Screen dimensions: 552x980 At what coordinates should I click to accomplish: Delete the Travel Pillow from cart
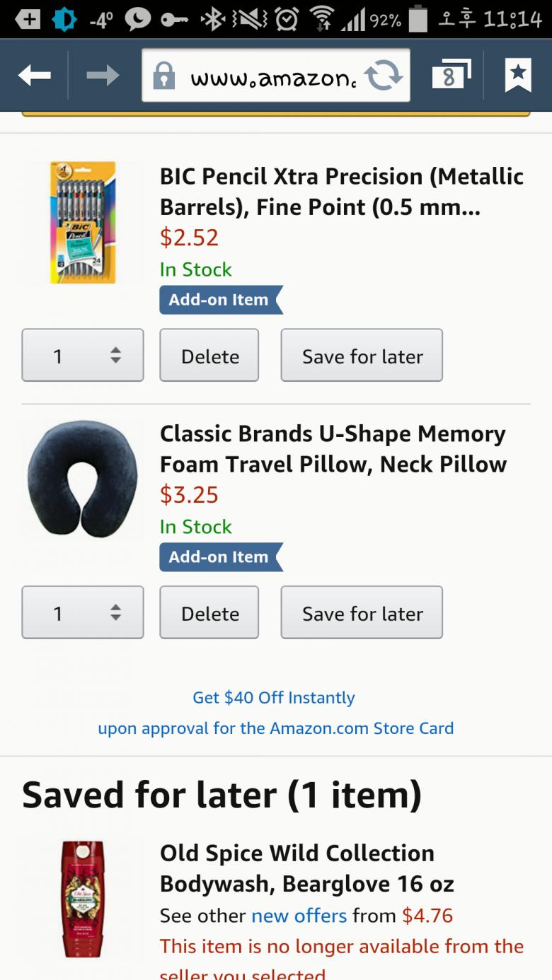[x=209, y=613]
